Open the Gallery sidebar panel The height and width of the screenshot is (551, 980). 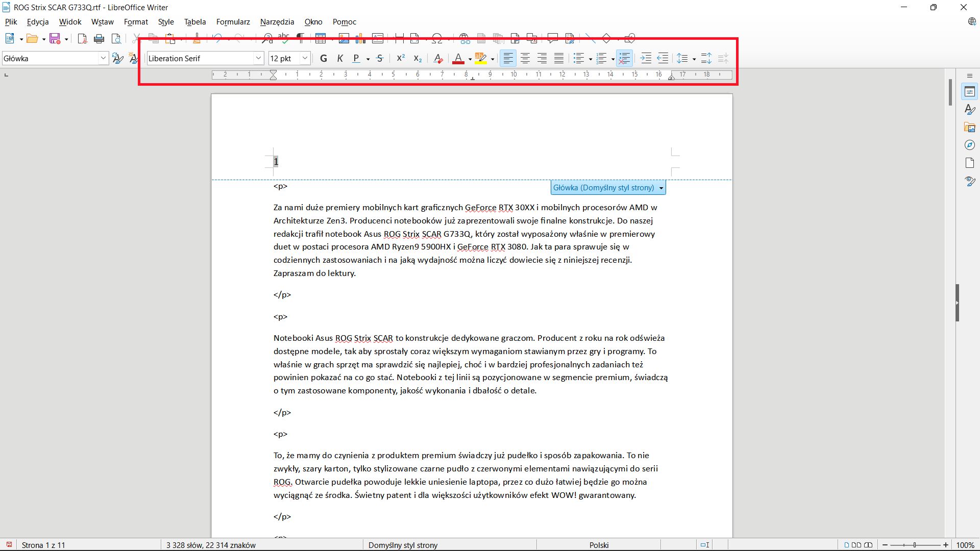[970, 127]
